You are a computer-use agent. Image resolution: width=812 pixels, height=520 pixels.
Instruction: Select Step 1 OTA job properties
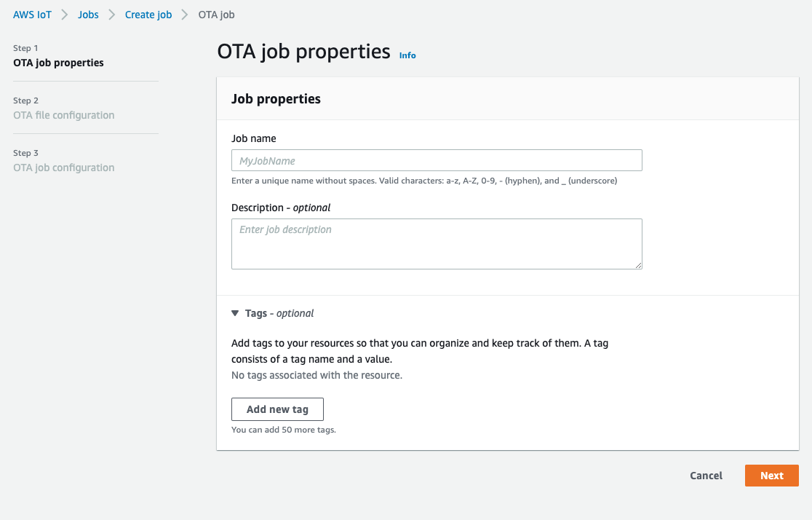coord(58,63)
